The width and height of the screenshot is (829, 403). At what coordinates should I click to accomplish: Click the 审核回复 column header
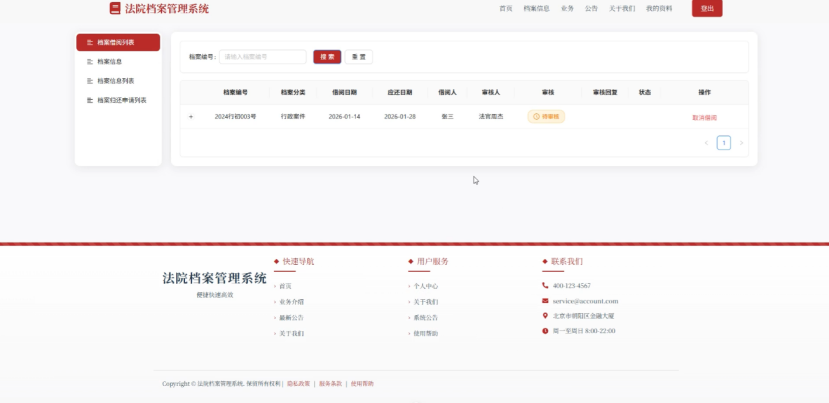605,92
